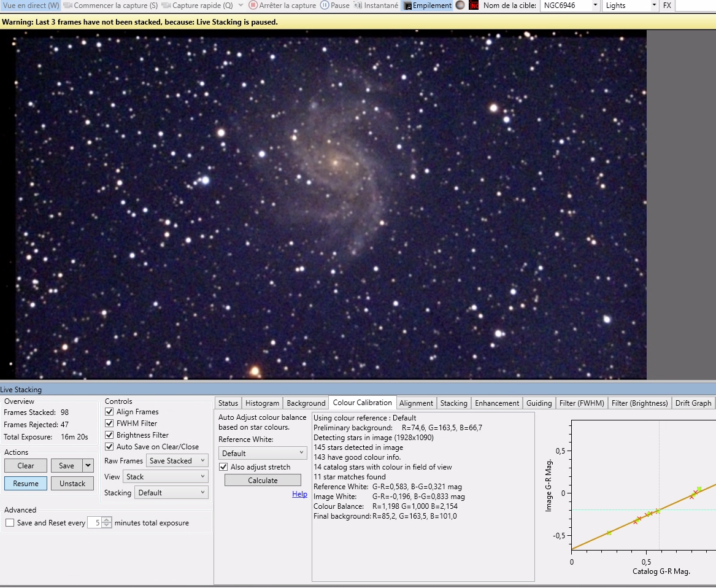Click the 'Total Exposure: 16m 20s' text
Image resolution: width=716 pixels, height=588 pixels.
pyautogui.click(x=45, y=437)
